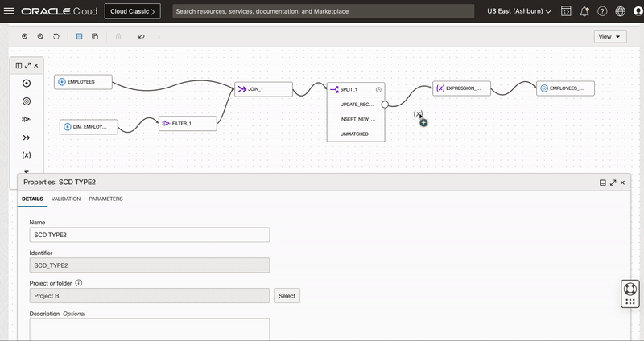Image resolution: width=644 pixels, height=341 pixels.
Task: Click the UPDATE_REC... split output
Action: click(357, 105)
